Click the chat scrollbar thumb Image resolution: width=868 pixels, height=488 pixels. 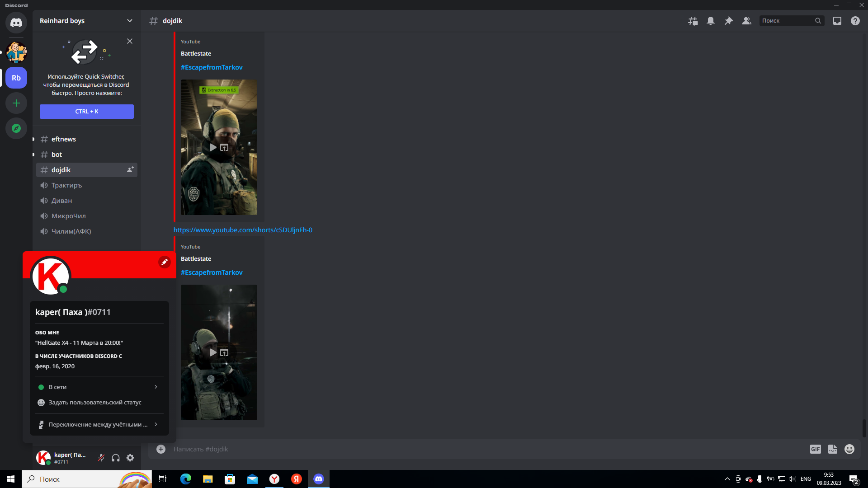pyautogui.click(x=864, y=428)
